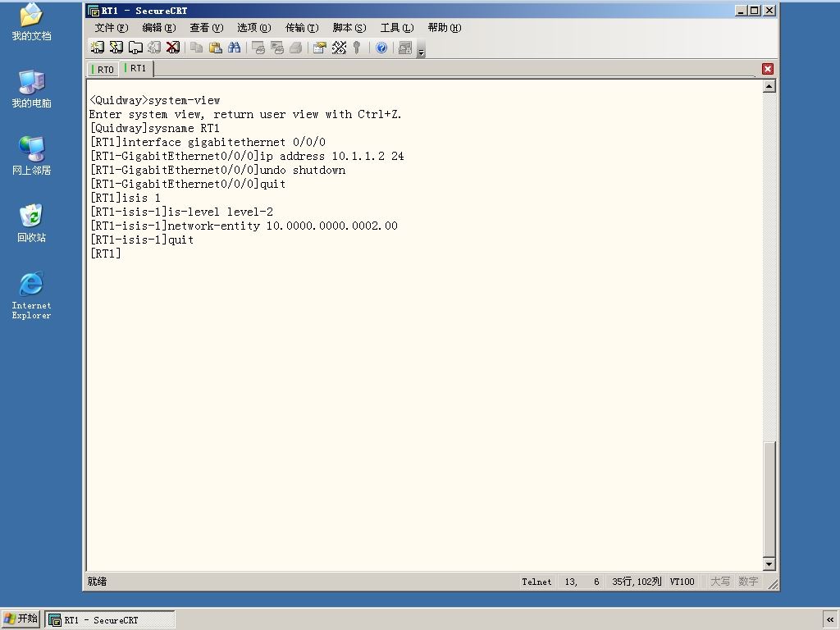Click the 网上邻居 desktop icon
The image size is (840, 630).
[x=31, y=156]
